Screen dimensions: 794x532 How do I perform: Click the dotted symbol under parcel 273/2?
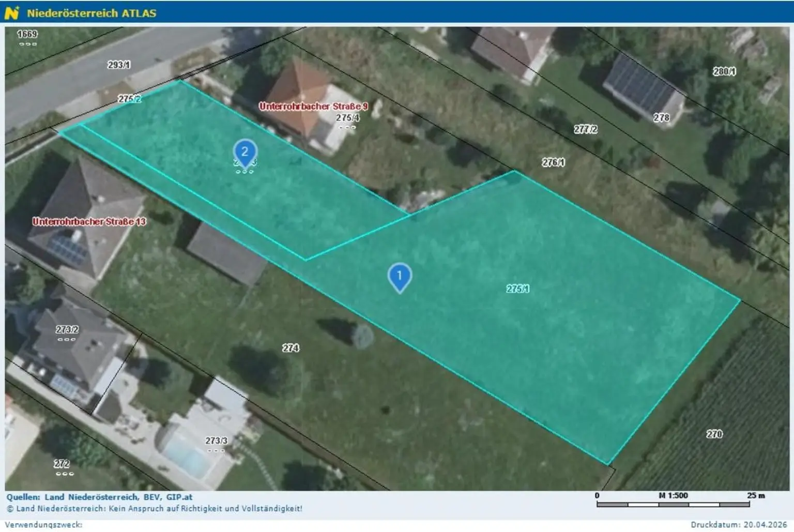(67, 339)
